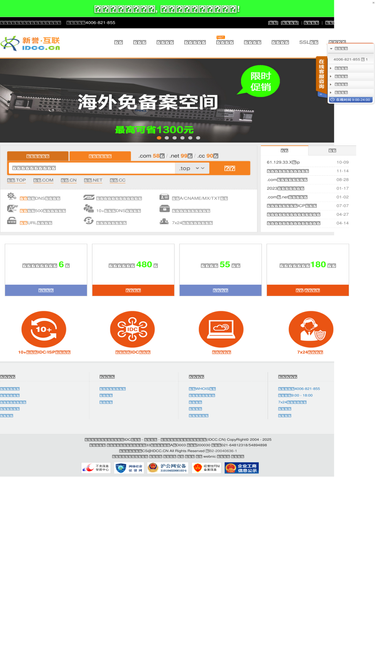Image resolution: width=375 pixels, height=667 pixels.
Task: Click the gear icon beside the DNS feature
Action: click(x=11, y=196)
